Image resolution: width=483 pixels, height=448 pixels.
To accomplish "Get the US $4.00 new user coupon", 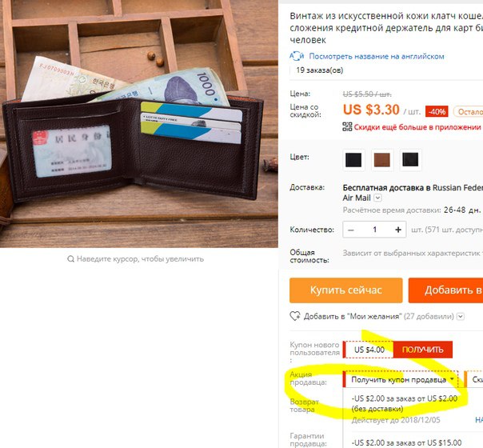I will tap(422, 350).
